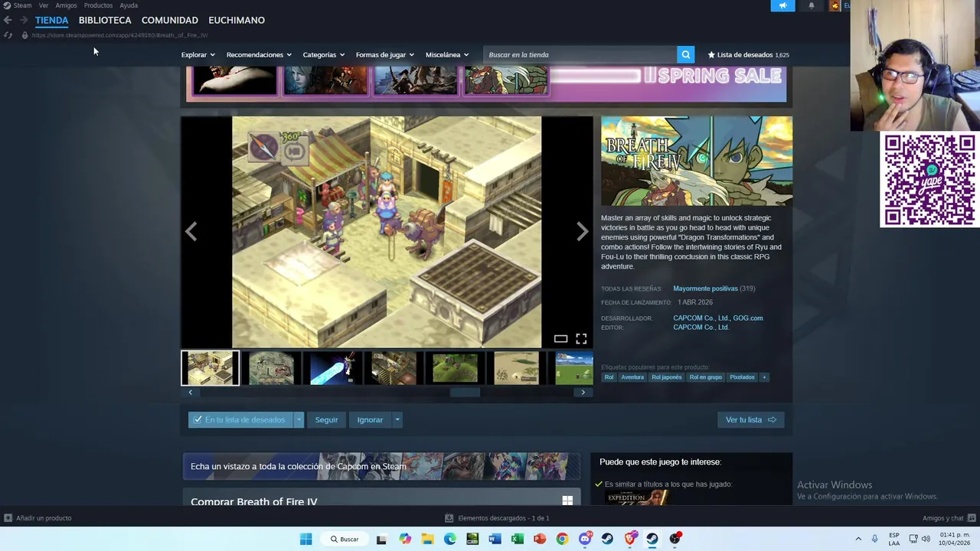Add more tags with the plus button
This screenshot has height=551, width=980.
tap(764, 377)
